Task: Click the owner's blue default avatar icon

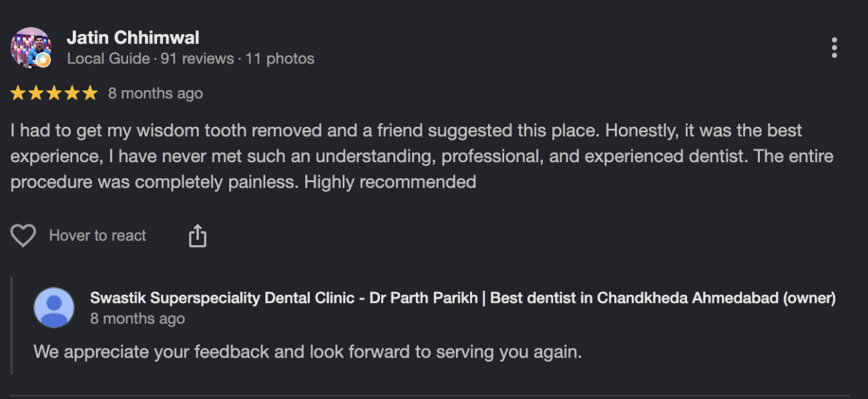Action: (54, 308)
